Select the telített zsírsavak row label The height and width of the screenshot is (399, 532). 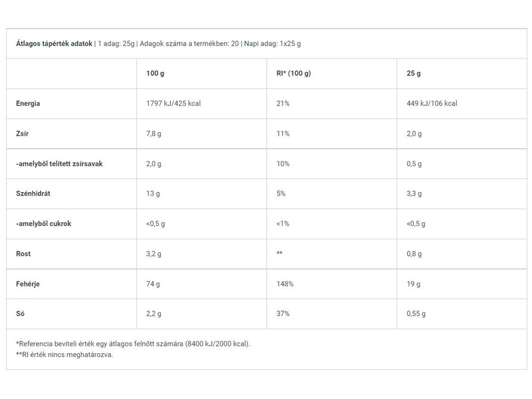click(x=59, y=164)
